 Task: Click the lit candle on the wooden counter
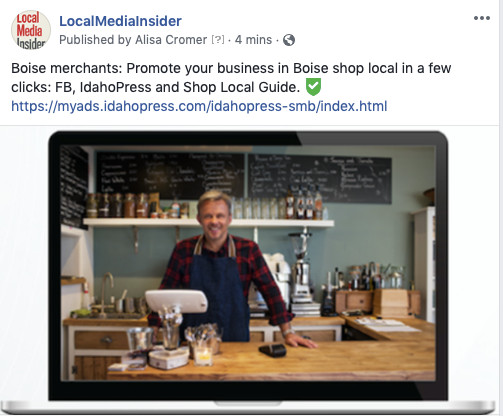click(203, 356)
